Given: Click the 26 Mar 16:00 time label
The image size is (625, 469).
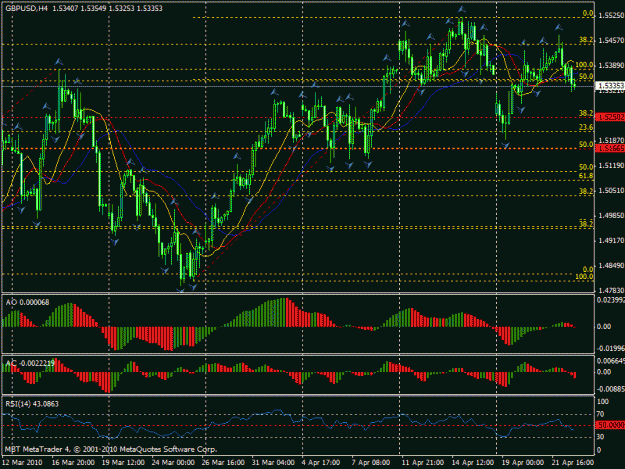Looking at the screenshot, I should coord(223,463).
